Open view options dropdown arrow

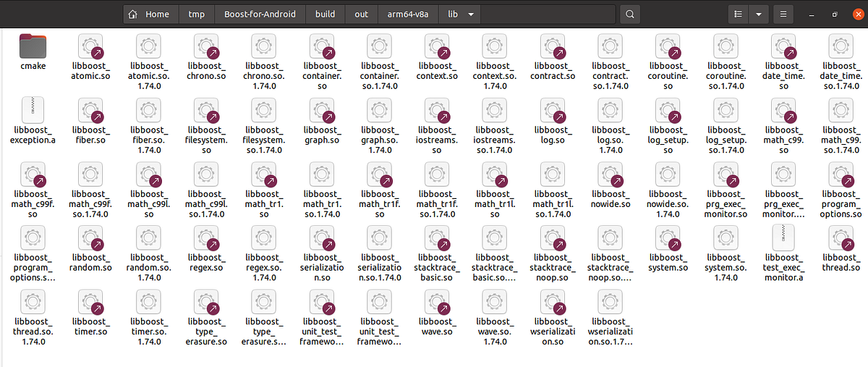coord(758,14)
